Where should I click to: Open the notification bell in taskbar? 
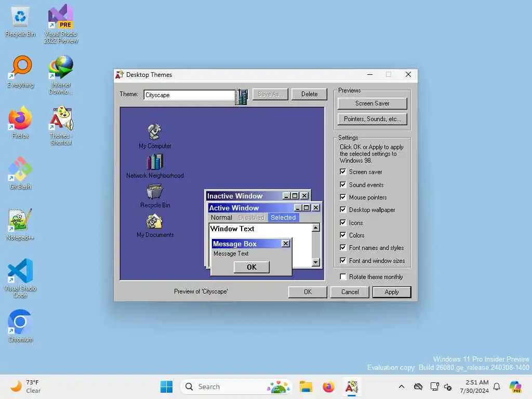pos(497,387)
